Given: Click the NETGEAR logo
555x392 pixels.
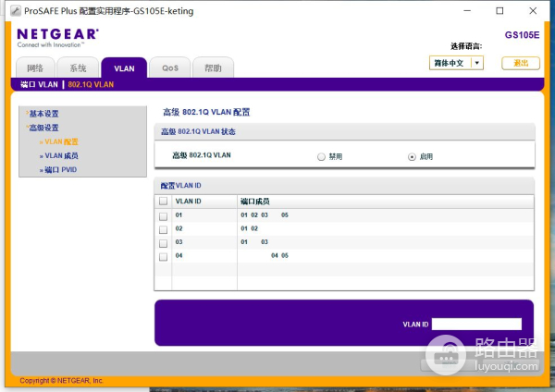Looking at the screenshot, I should pos(57,38).
